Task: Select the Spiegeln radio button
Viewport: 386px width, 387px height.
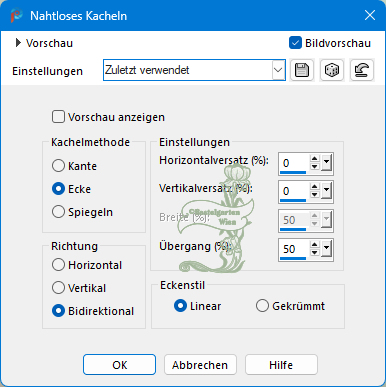Action: [58, 212]
